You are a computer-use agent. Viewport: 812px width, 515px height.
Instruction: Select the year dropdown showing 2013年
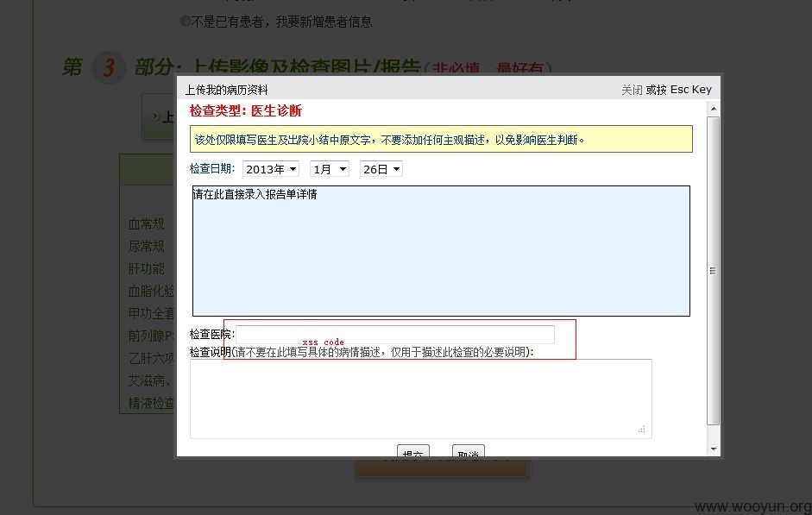[270, 169]
